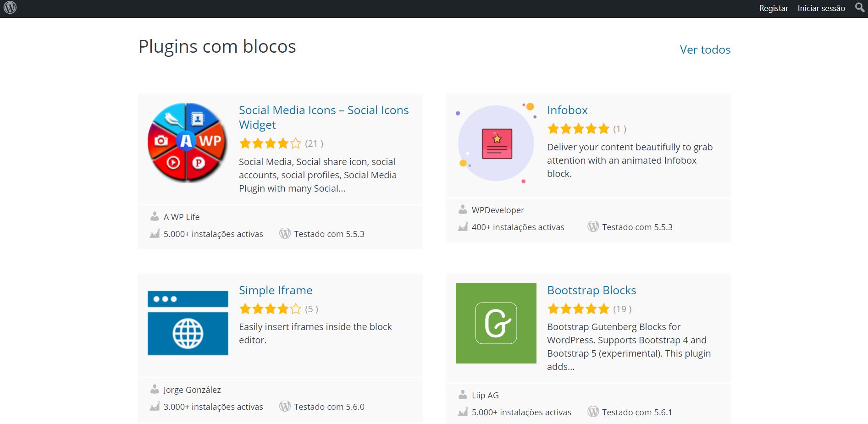Click the (5) rating count for Simple Iframe
This screenshot has width=868, height=424.
pos(311,309)
